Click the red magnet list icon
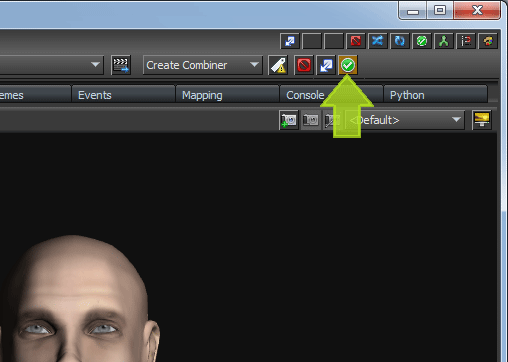Viewport: 508px width, 362px height. coord(466,41)
